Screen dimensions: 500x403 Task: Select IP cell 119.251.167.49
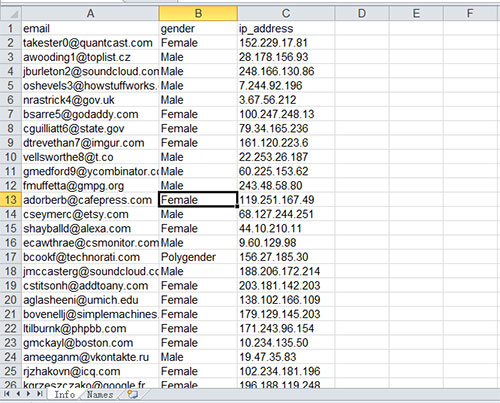[x=286, y=200]
